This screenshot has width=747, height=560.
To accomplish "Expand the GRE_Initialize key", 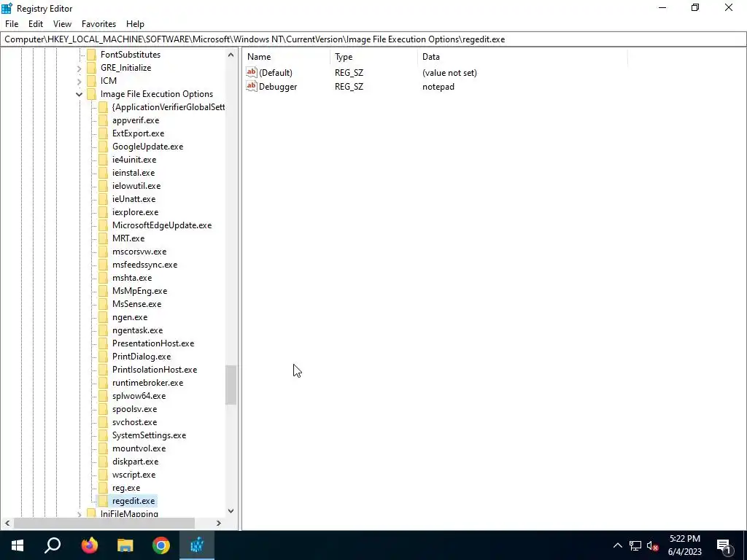I will 79,68.
